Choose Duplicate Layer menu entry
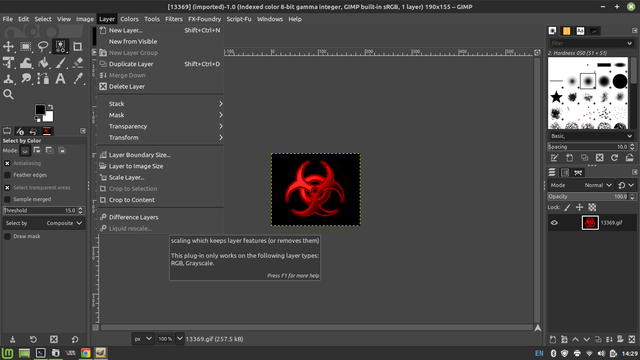This screenshot has width=640, height=360. pos(161,64)
